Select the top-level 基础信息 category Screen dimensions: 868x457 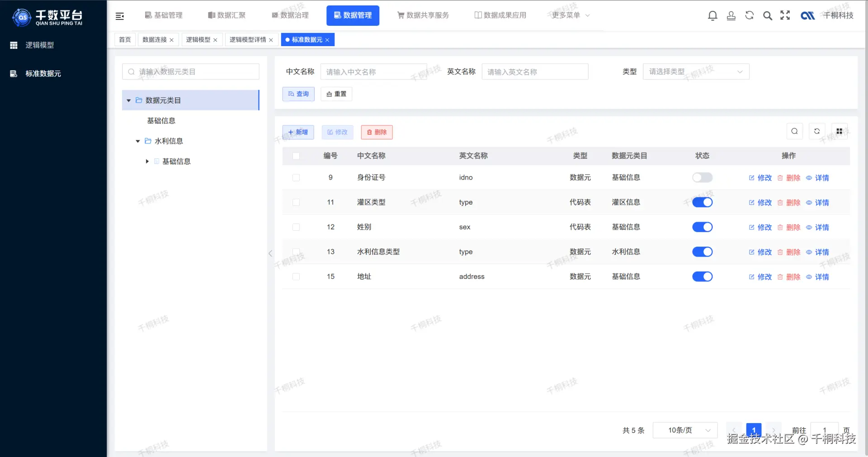point(161,121)
